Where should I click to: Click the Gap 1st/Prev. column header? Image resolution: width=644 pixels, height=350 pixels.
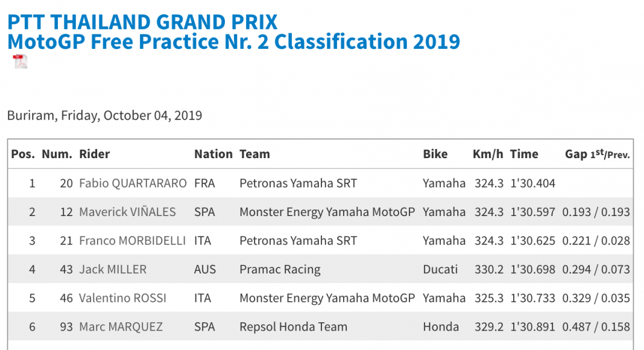tap(597, 154)
